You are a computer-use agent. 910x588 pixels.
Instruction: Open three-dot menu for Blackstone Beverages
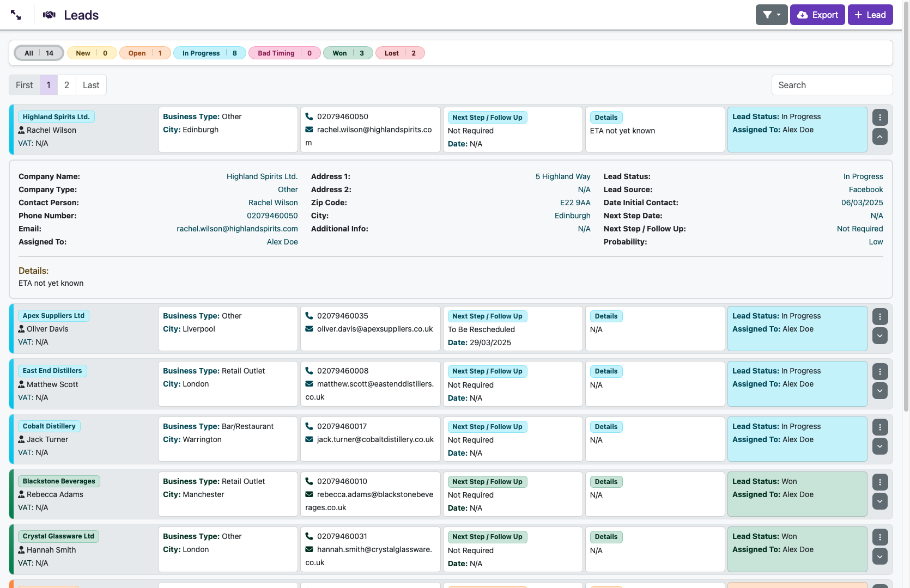880,482
